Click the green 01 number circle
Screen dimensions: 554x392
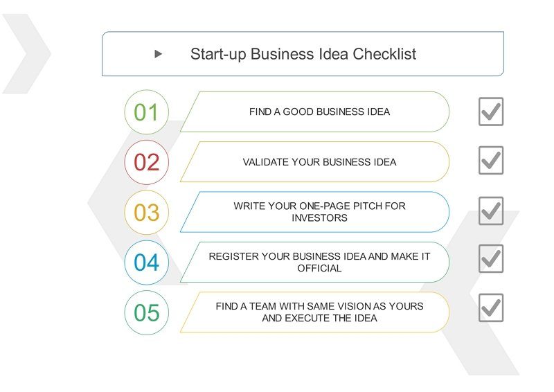coord(147,112)
